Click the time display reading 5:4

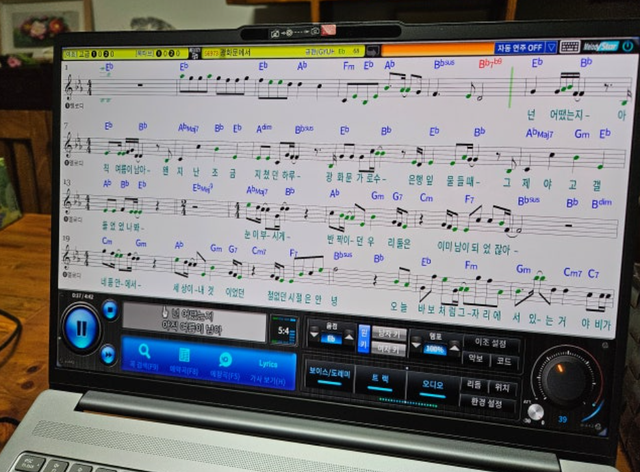[284, 331]
